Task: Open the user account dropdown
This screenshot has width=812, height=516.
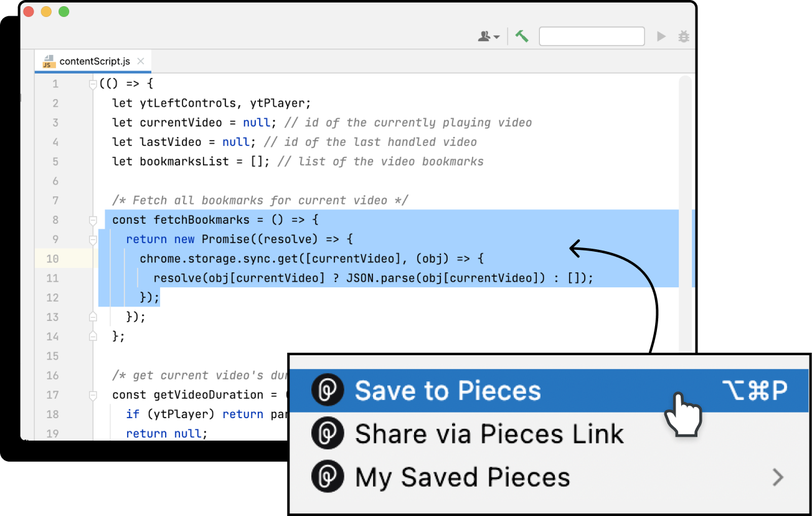Action: 488,37
